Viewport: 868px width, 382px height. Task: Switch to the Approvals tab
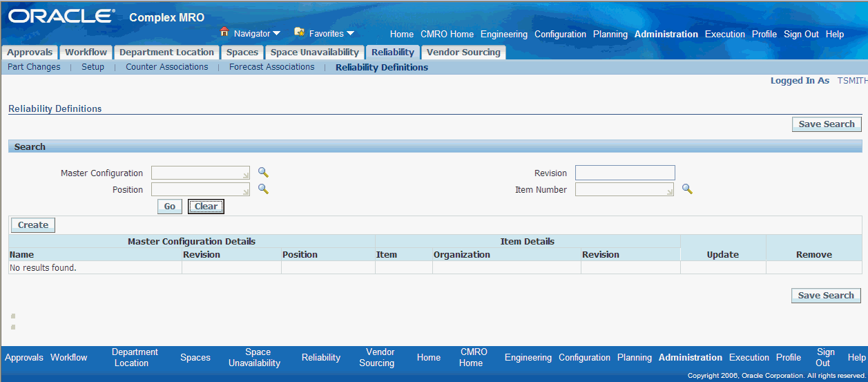pyautogui.click(x=30, y=52)
